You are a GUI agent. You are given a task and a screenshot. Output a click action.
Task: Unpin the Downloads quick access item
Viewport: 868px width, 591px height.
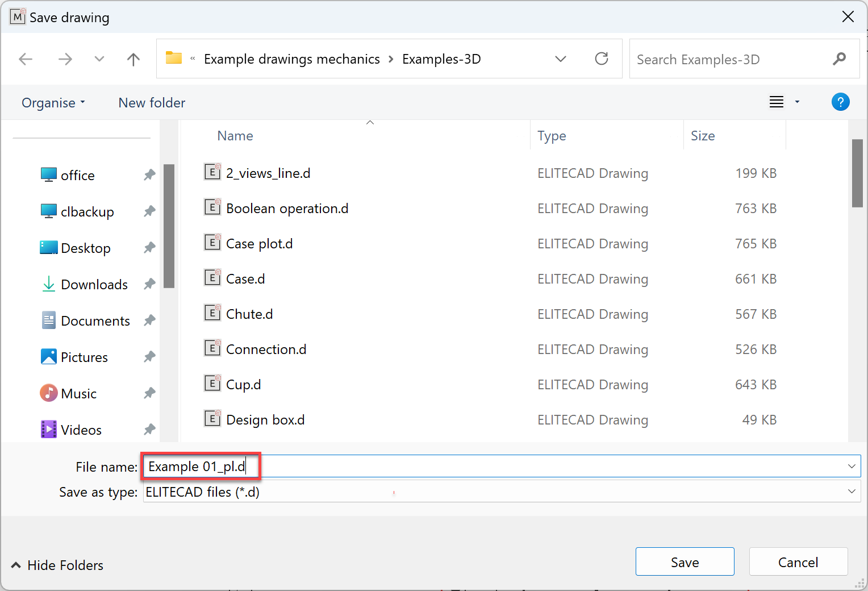[x=149, y=284]
